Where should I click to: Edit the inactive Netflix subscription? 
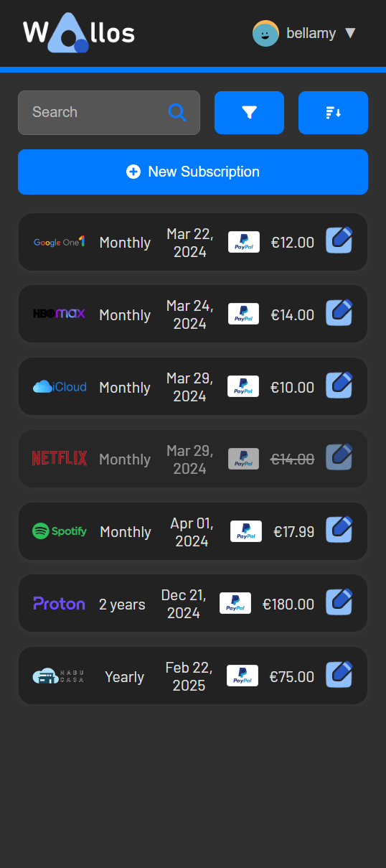point(339,458)
